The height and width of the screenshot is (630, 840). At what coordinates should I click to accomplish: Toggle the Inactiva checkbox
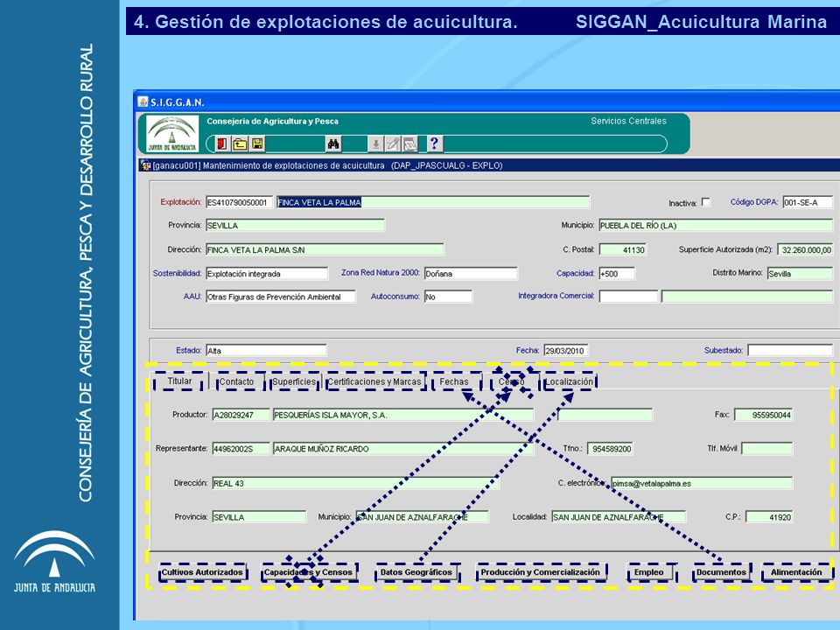705,202
